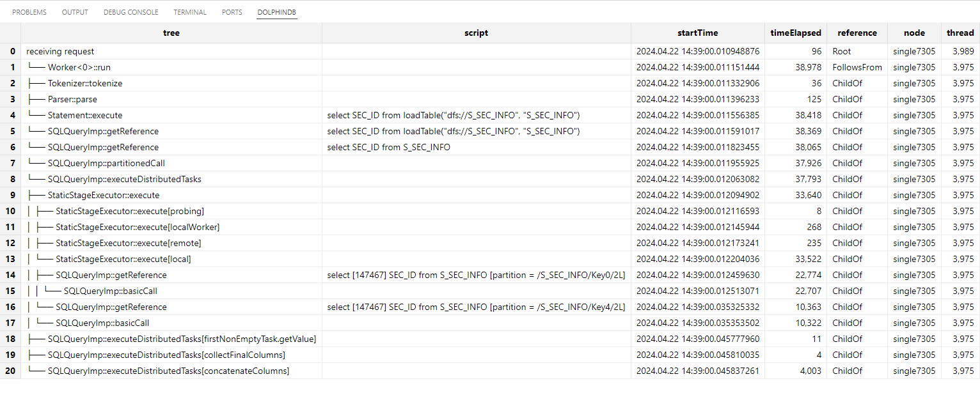The width and height of the screenshot is (980, 395).
Task: Click the timeElapsed column header
Action: pos(795,33)
